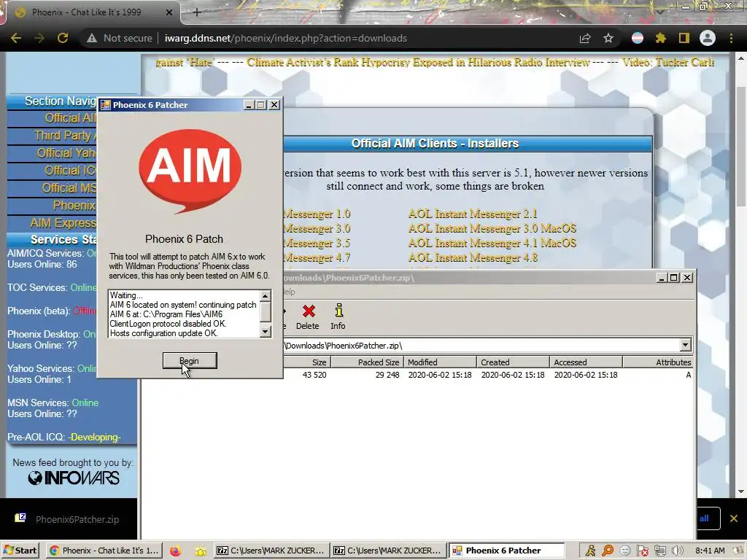Click the Phoenix 6 Patcher title bar icon
The width and height of the screenshot is (747, 560).
click(x=106, y=105)
